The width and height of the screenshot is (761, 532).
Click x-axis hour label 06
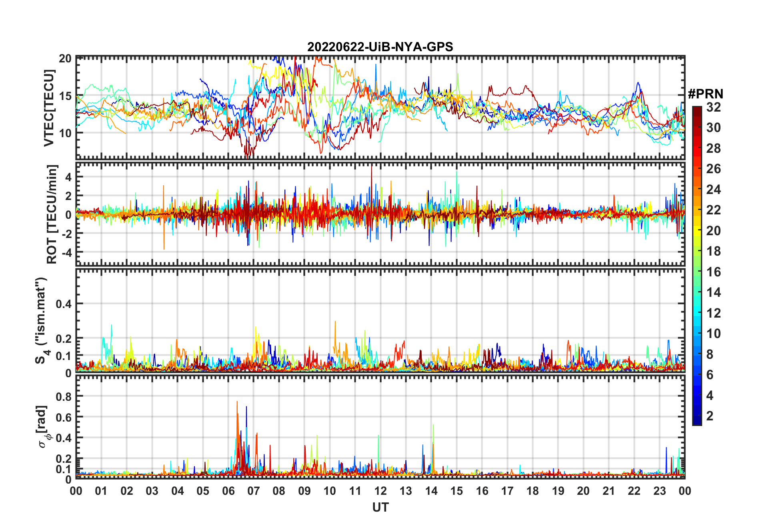point(228,491)
